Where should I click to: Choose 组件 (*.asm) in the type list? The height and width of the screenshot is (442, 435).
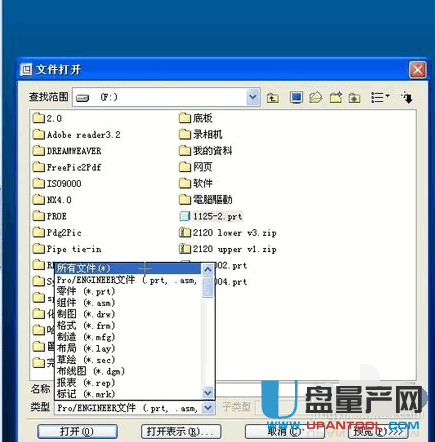coord(128,303)
